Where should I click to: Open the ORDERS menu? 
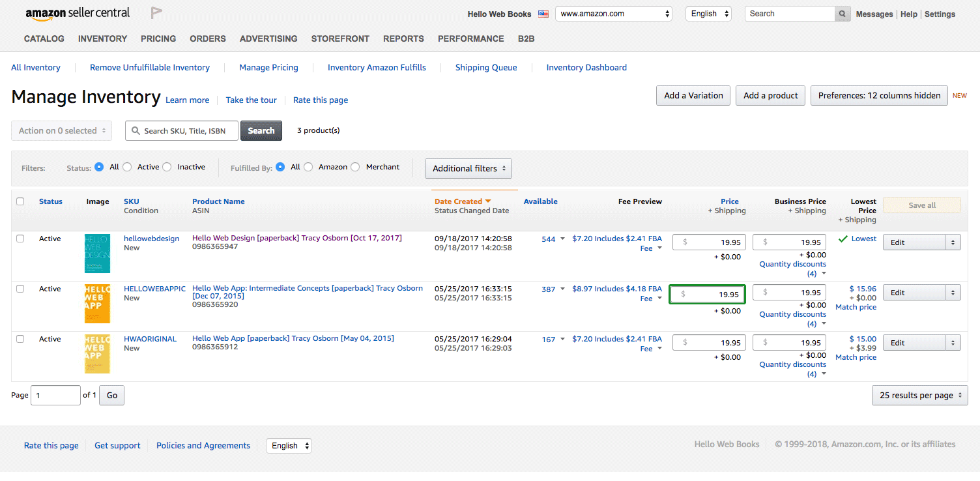pyautogui.click(x=208, y=38)
